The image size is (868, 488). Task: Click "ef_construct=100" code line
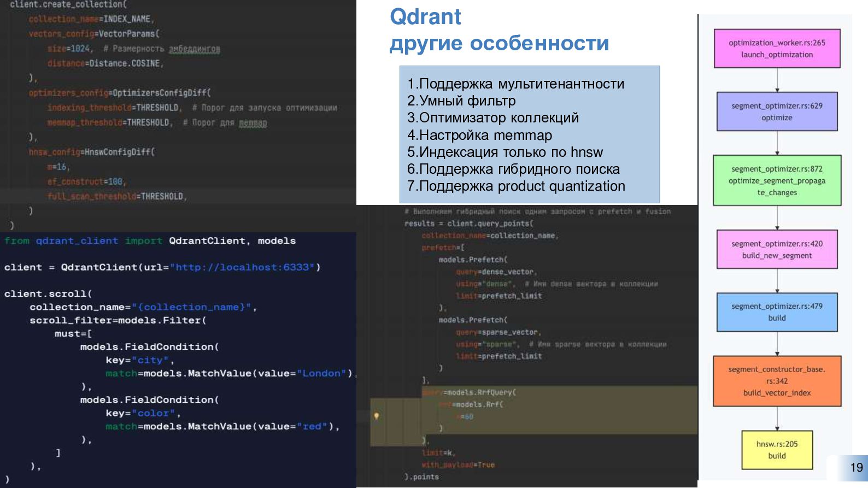click(86, 181)
